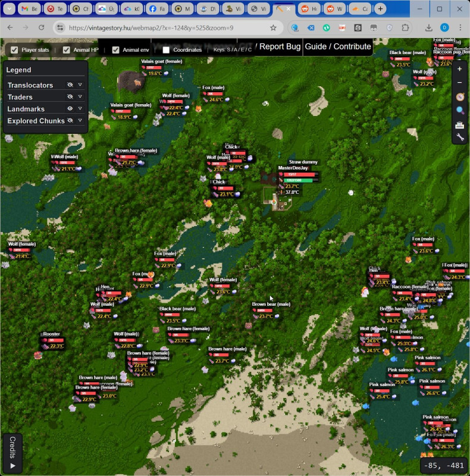Click the compass icon in map toolbar
Image resolution: width=470 pixels, height=476 pixels.
click(x=460, y=97)
